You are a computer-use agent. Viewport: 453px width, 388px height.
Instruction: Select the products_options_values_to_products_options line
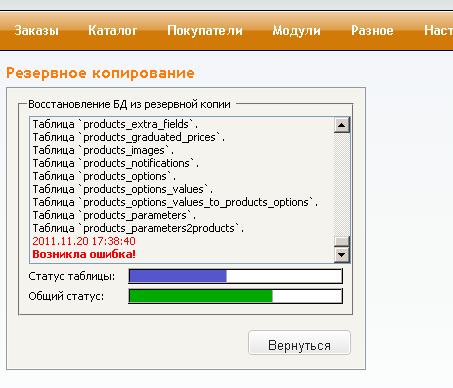(x=175, y=202)
